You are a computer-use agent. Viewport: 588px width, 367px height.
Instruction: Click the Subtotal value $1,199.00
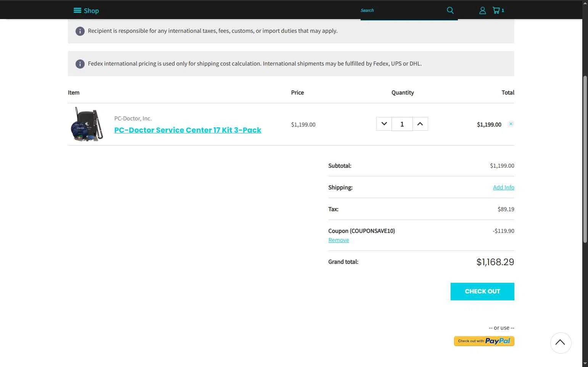click(x=502, y=166)
